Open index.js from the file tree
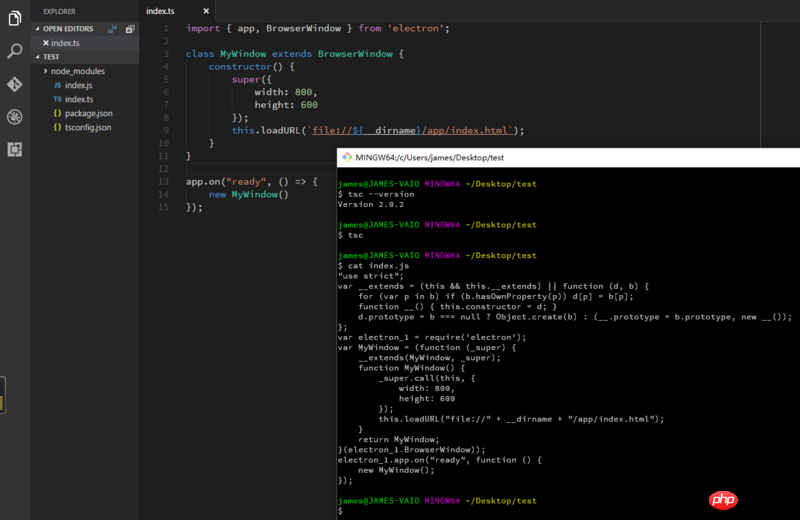800x520 pixels. [78, 85]
